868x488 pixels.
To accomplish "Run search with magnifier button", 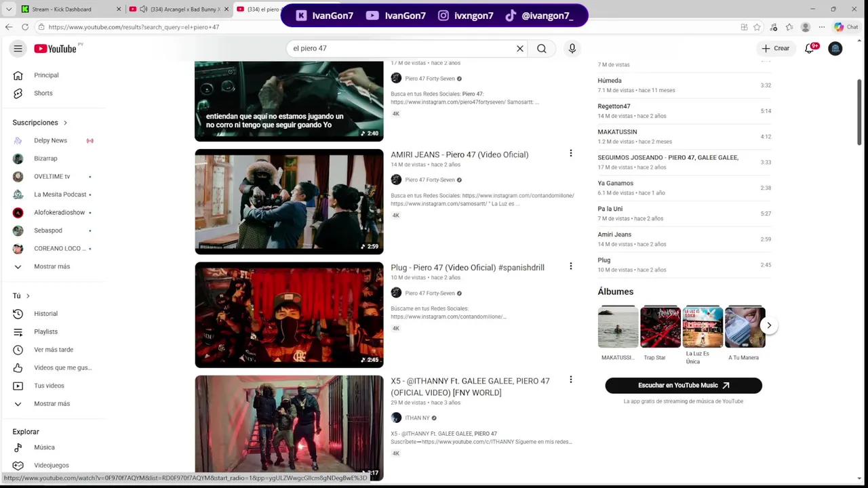I will [542, 48].
